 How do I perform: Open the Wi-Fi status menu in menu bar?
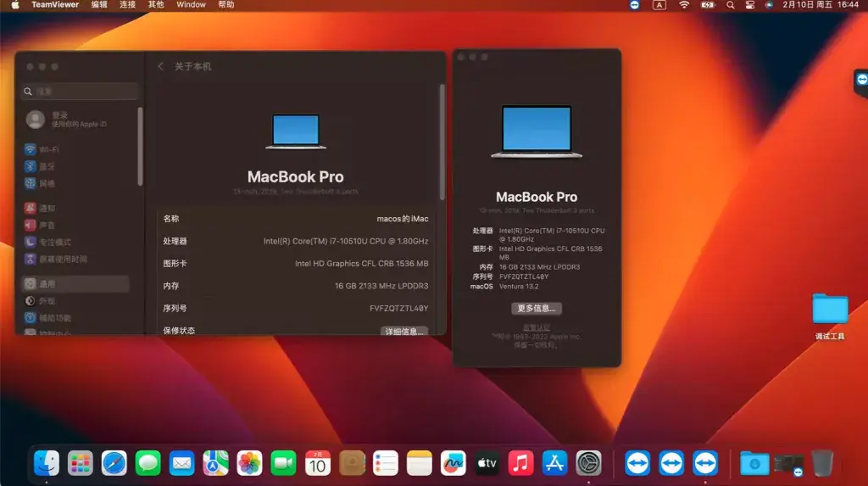tap(684, 4)
